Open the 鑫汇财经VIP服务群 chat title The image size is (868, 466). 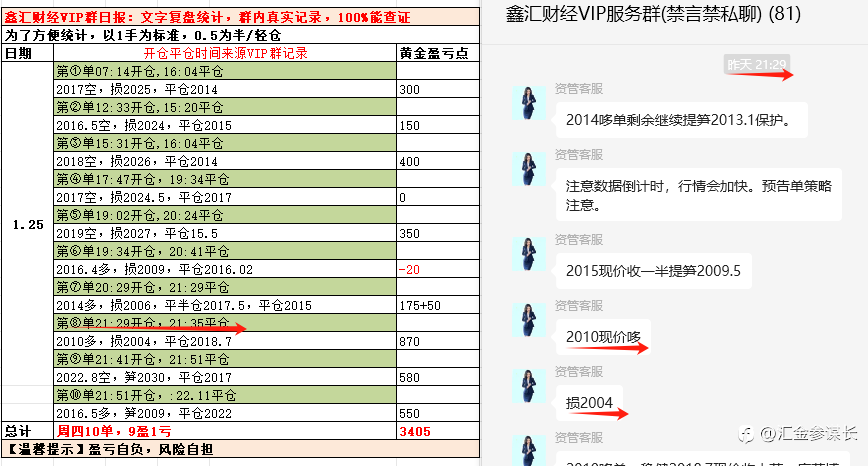(653, 14)
